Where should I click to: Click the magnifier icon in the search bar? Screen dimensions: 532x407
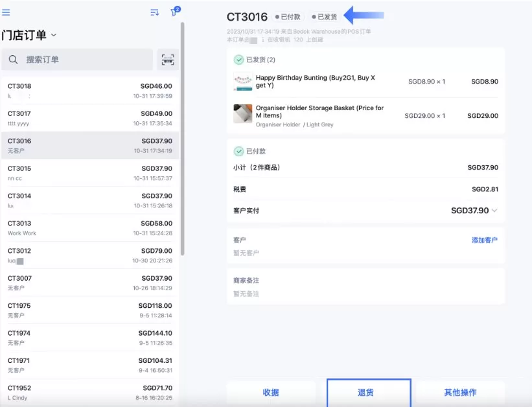pyautogui.click(x=14, y=60)
